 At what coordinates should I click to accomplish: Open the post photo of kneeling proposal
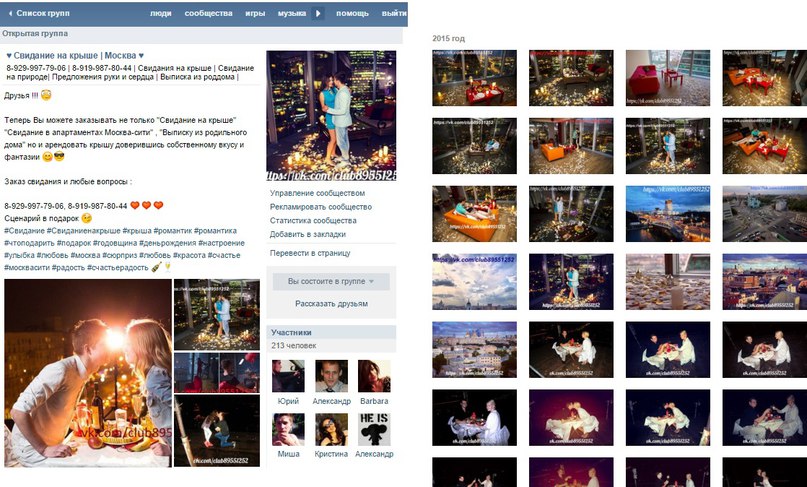217,430
